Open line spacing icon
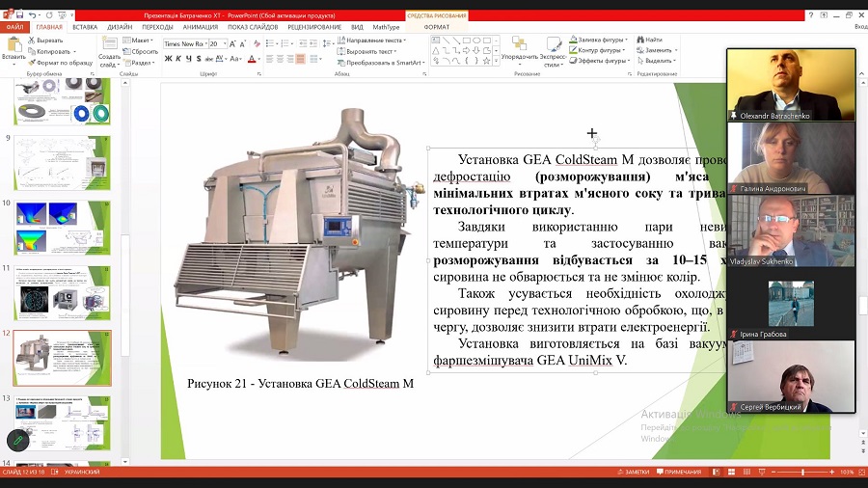Image resolution: width=868 pixels, height=488 pixels. [327, 43]
